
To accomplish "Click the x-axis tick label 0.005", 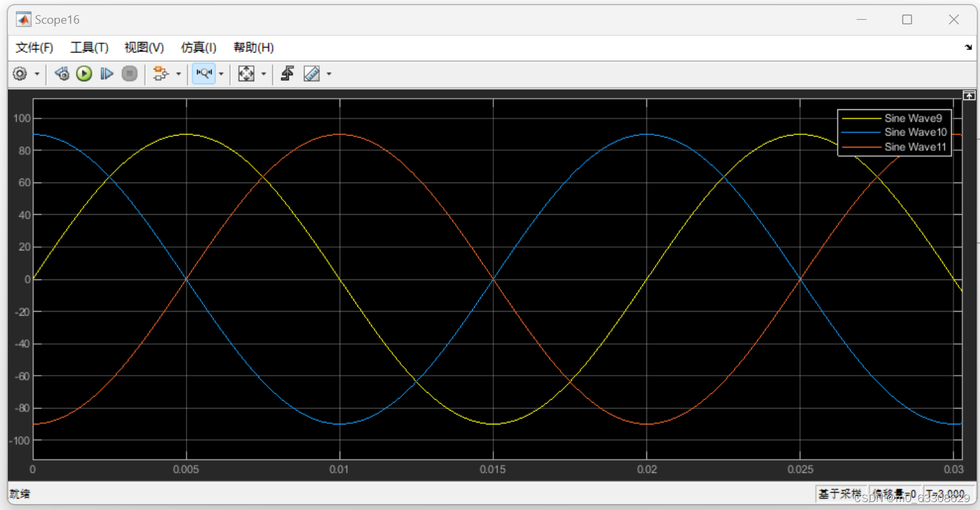I will pyautogui.click(x=186, y=470).
